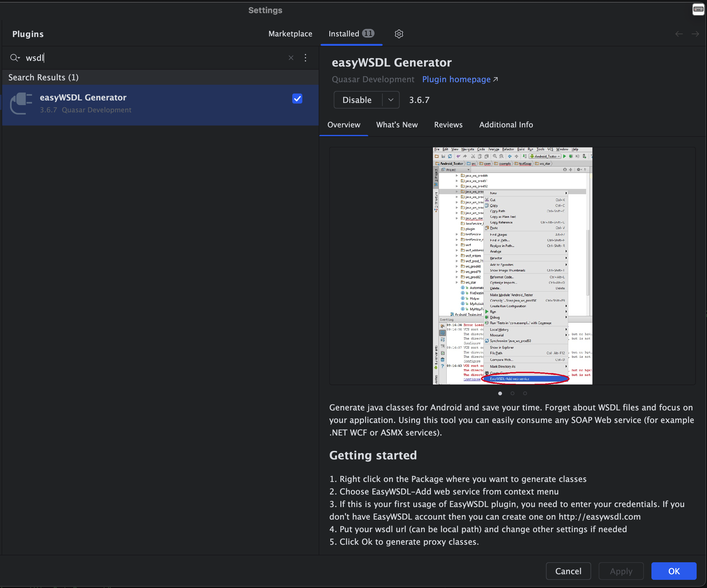Confirm settings with the OK button
This screenshot has height=588, width=707.
[x=674, y=571]
